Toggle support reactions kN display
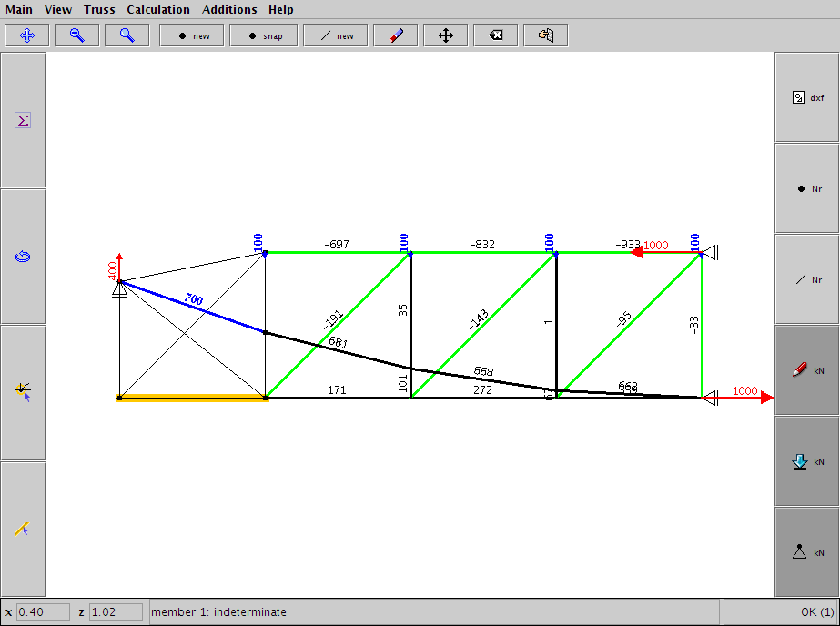 coord(806,552)
